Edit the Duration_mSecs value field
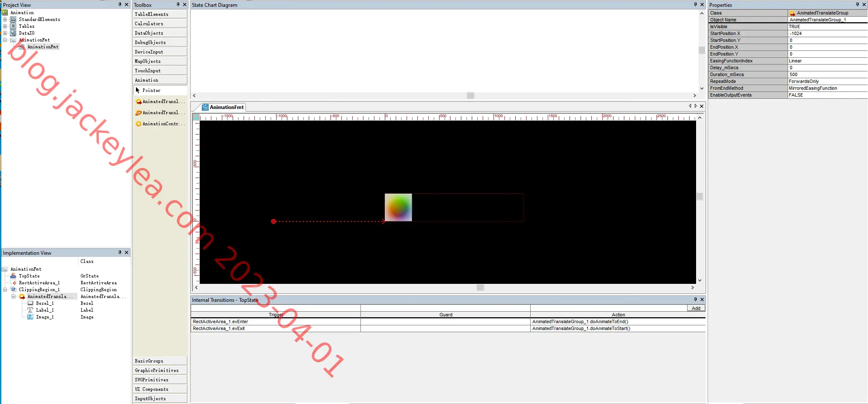The width and height of the screenshot is (868, 404). tap(827, 74)
